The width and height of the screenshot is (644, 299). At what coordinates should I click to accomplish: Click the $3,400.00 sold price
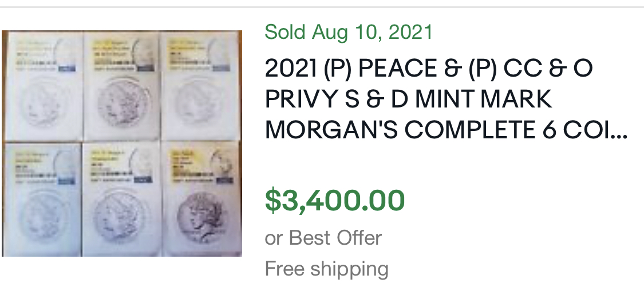pyautogui.click(x=335, y=200)
